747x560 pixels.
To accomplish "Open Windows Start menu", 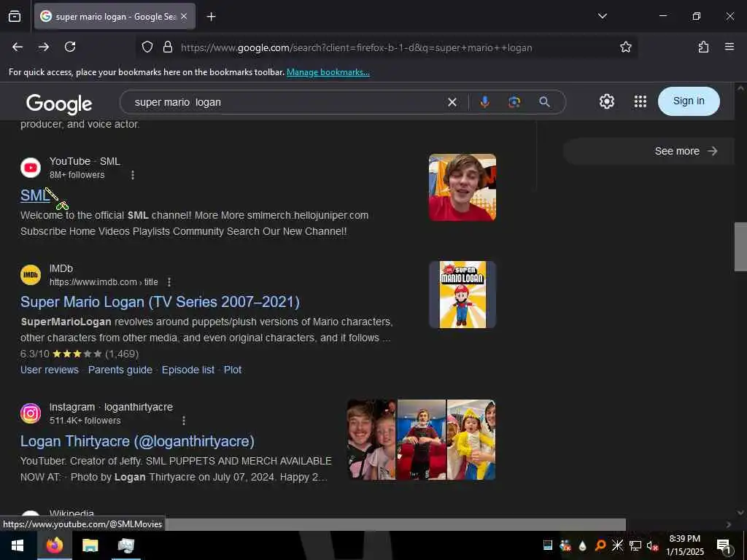I will pyautogui.click(x=18, y=545).
